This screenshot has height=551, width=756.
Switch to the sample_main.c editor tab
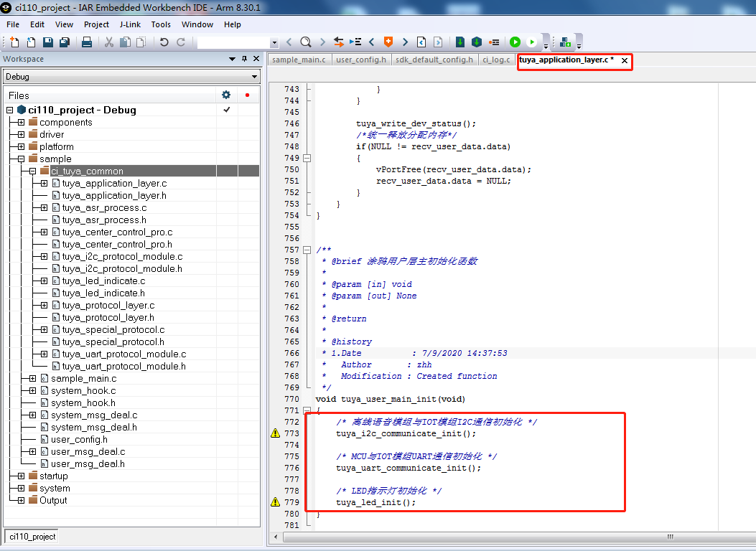[299, 60]
